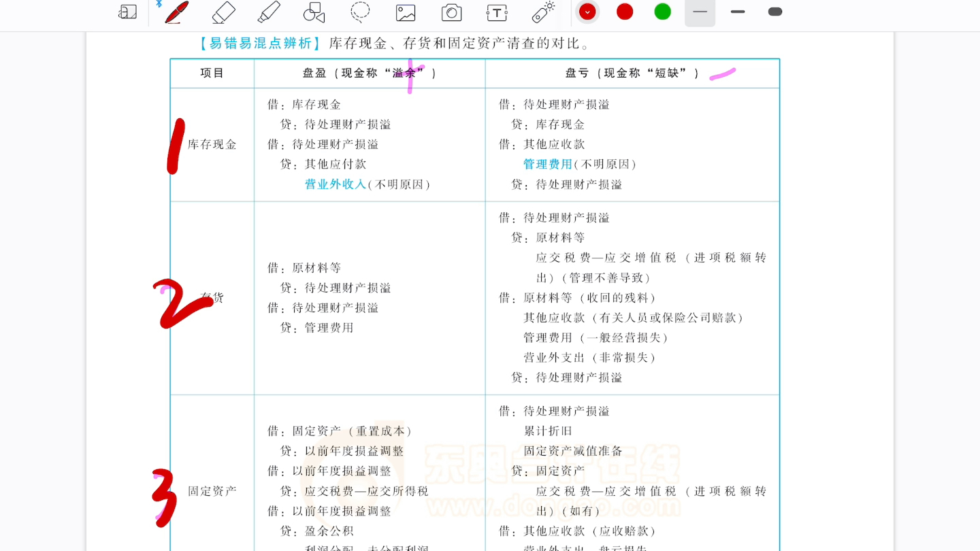Click '管理费用（一般经营损失）' line

(597, 337)
